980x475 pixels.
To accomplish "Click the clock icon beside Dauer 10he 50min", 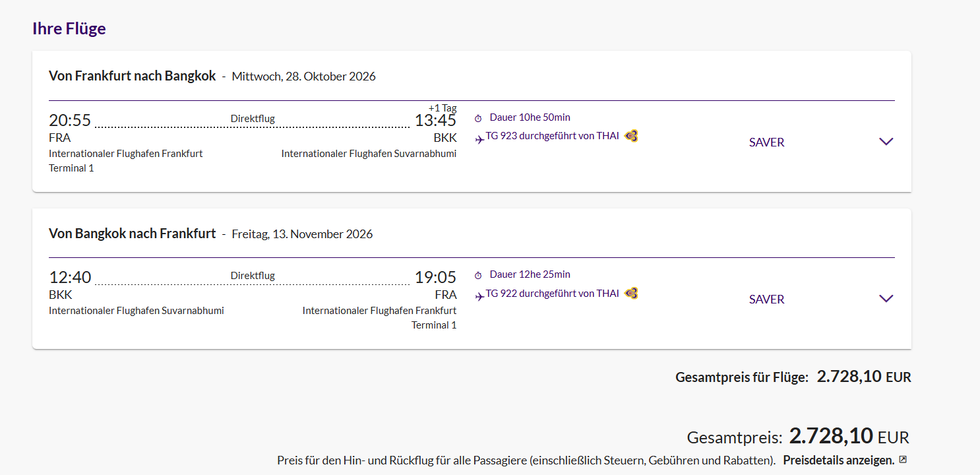I will click(478, 118).
